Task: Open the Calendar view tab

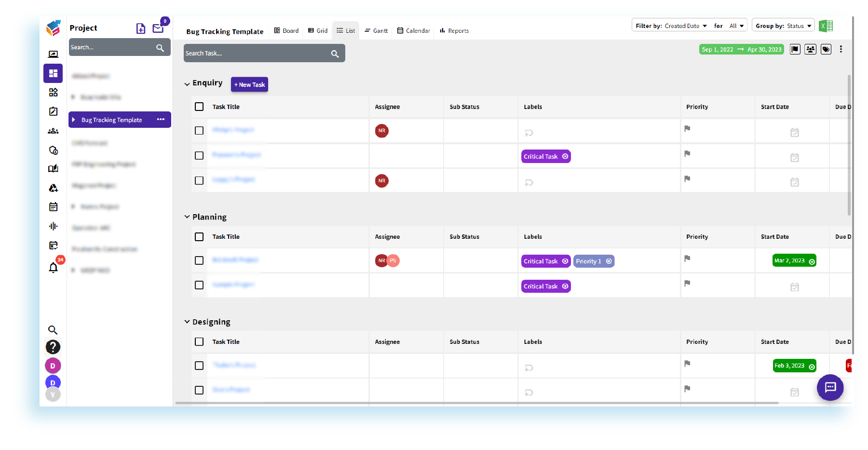Action: [413, 30]
